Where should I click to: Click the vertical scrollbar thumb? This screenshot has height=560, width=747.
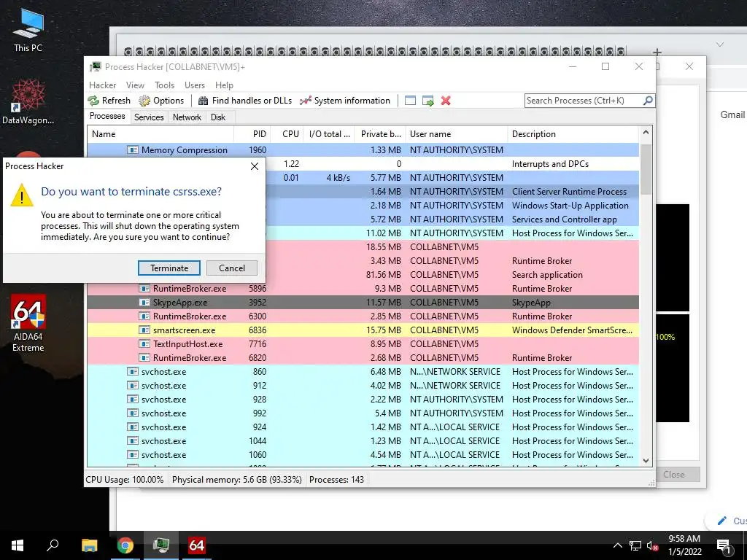point(646,168)
